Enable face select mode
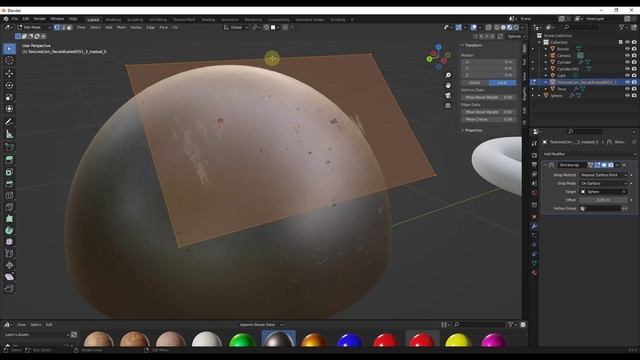 tap(69, 27)
